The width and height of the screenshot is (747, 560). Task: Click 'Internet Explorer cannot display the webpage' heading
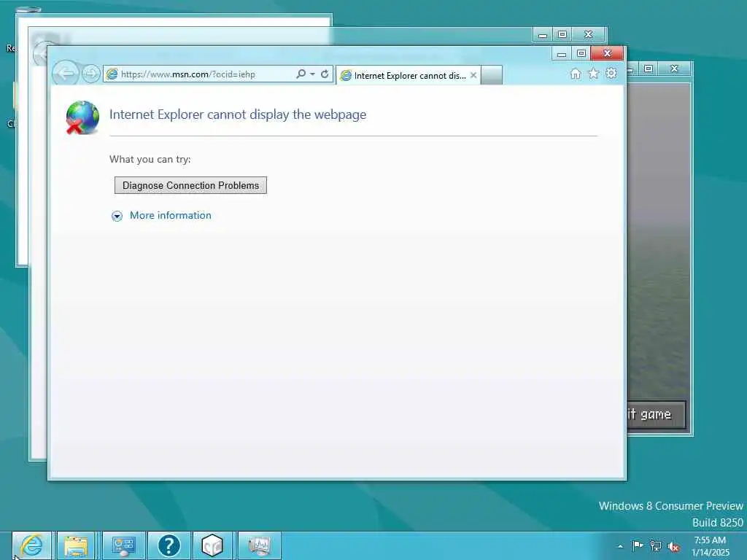click(238, 114)
